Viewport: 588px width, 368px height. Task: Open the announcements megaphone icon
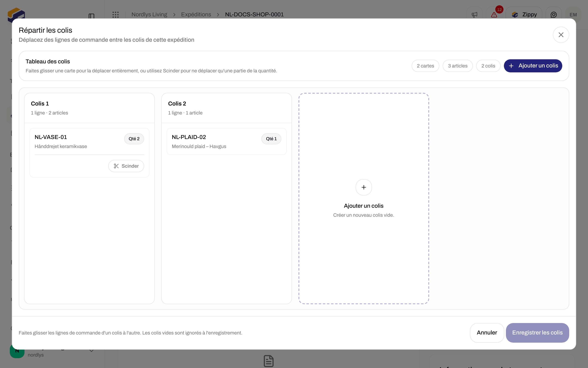coord(474,15)
